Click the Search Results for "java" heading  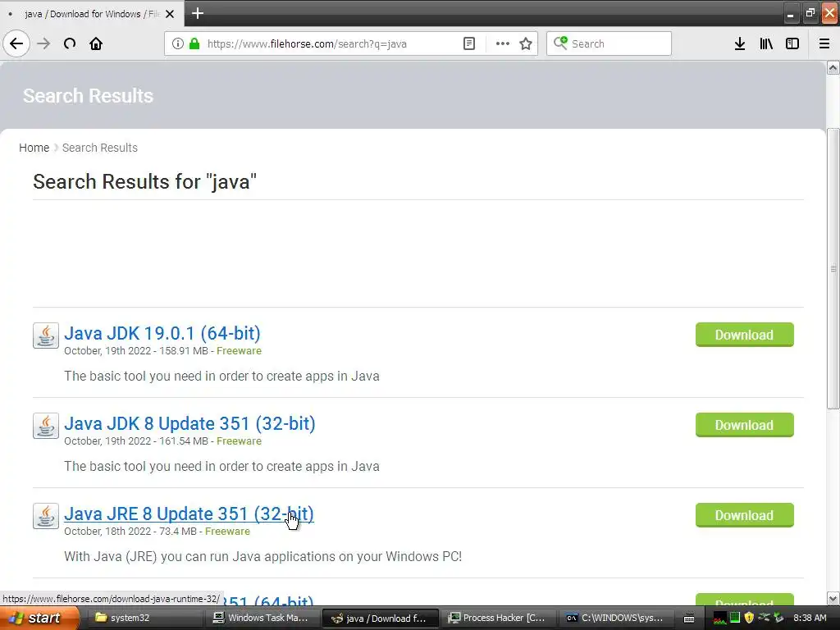coord(144,181)
